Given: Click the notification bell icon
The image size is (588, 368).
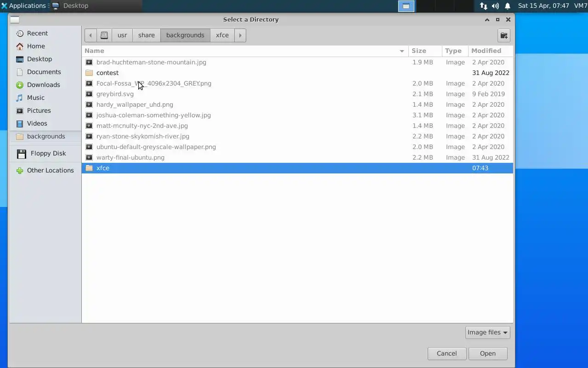Looking at the screenshot, I should [508, 6].
